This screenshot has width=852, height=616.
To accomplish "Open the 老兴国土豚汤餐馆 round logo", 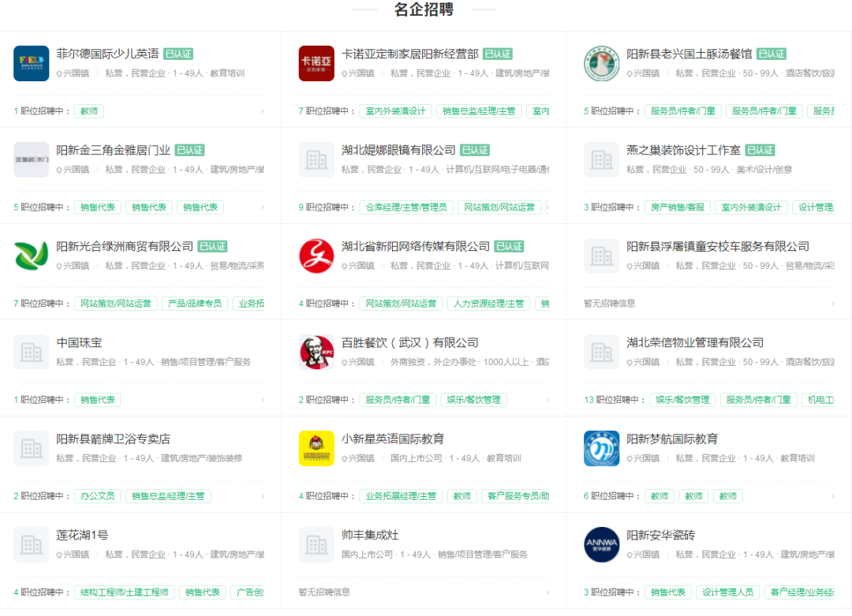I will click(601, 63).
